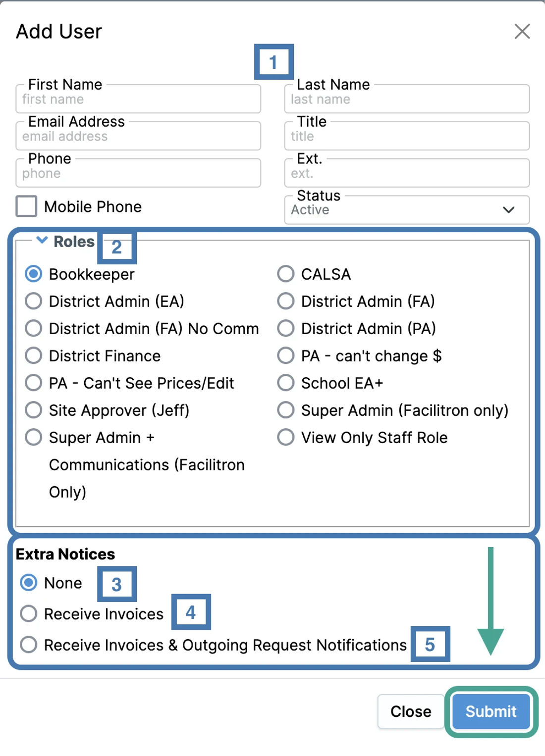Choose District Admin (EA) role
This screenshot has height=756, width=545.
point(33,301)
